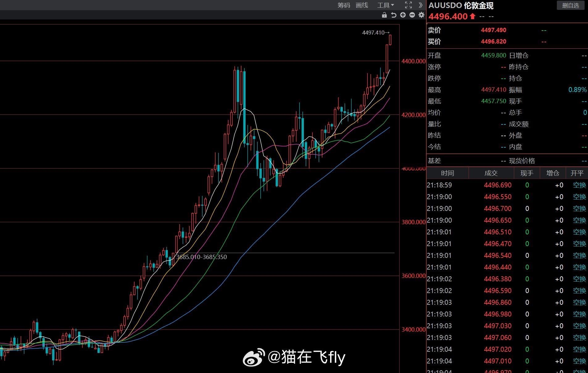The height and width of the screenshot is (373, 588).
Task: Open the 工具 tools dropdown
Action: pyautogui.click(x=384, y=5)
